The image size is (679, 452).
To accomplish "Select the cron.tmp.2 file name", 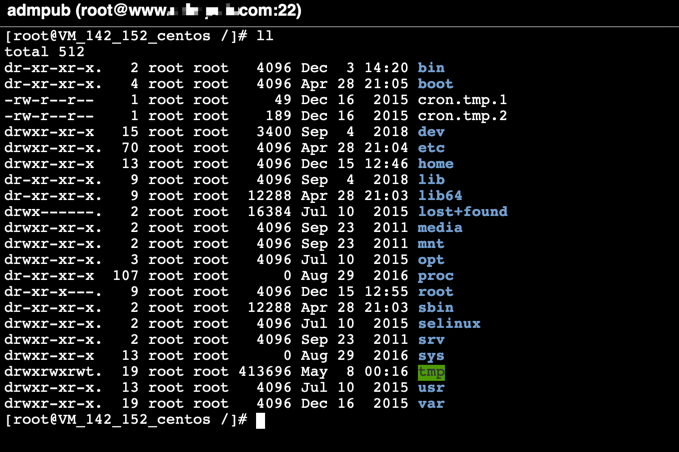I will click(462, 116).
